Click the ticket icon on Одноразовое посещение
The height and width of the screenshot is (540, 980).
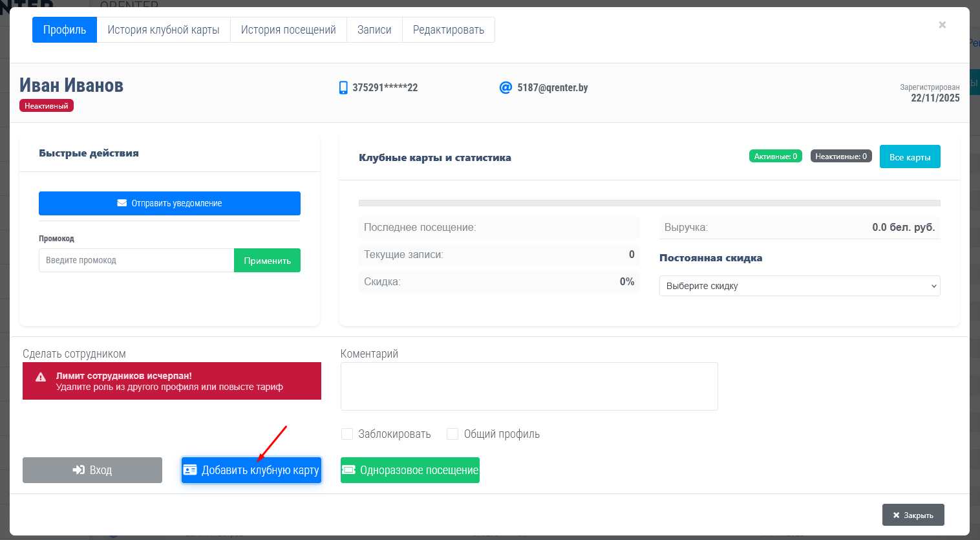[349, 470]
